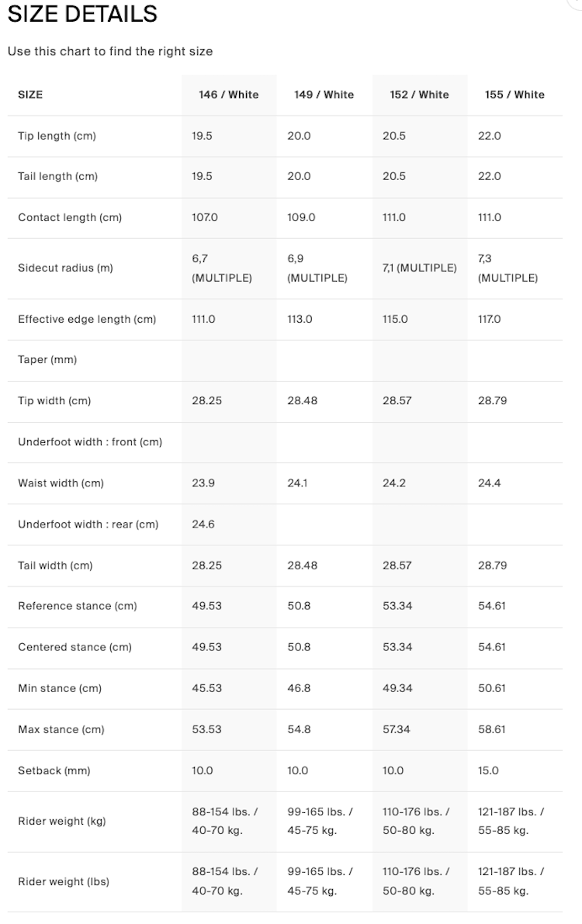Click the SIZE DETAILS heading
Screen dimensions: 582x924
click(82, 14)
